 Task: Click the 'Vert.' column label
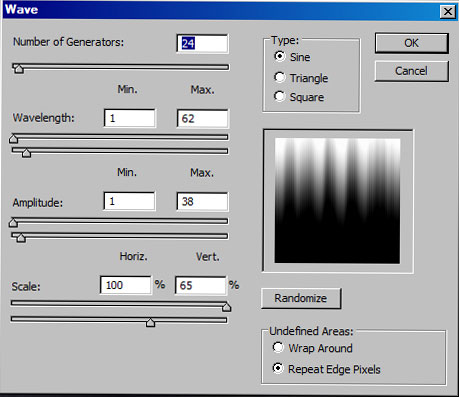coord(207,257)
